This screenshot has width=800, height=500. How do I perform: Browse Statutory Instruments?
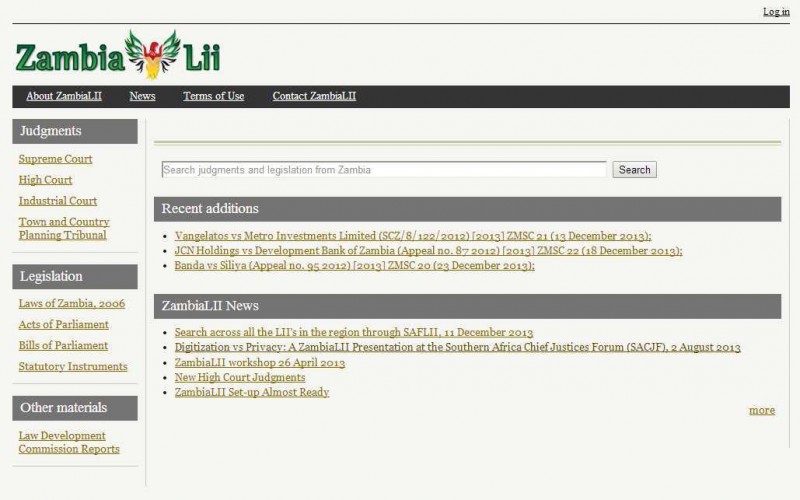(72, 367)
